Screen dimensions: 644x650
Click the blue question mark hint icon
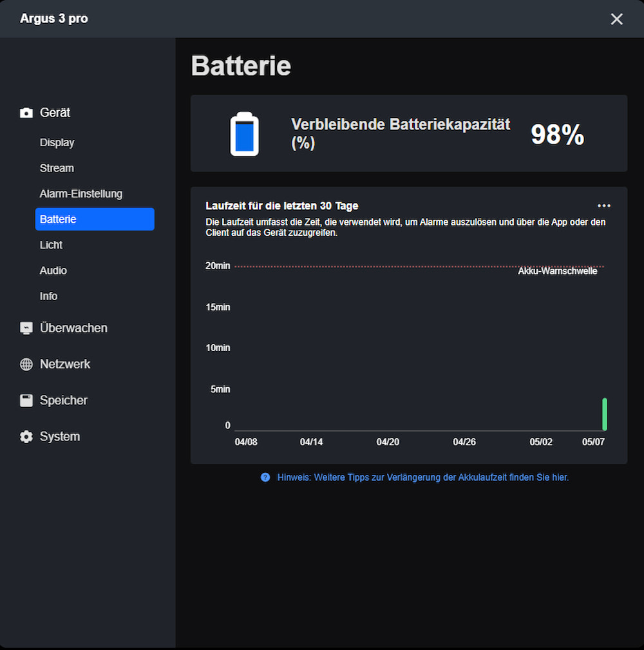tap(265, 477)
